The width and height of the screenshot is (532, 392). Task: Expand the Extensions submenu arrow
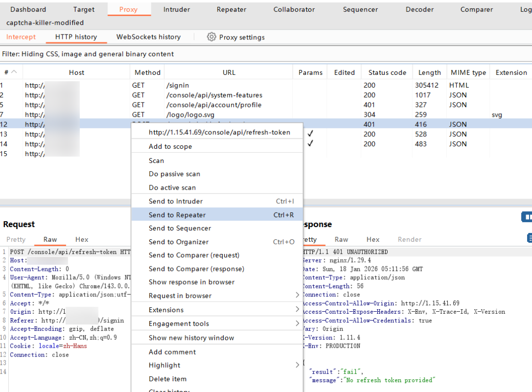coord(297,310)
